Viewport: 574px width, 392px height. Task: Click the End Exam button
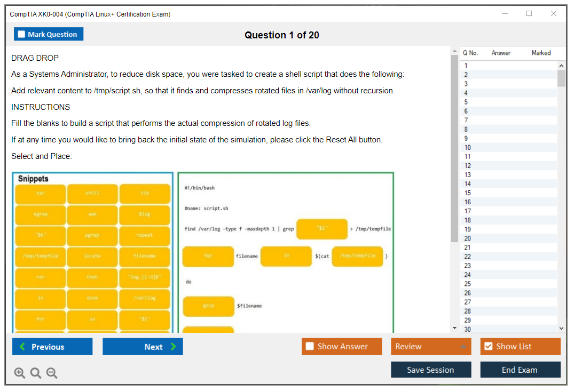[x=520, y=370]
